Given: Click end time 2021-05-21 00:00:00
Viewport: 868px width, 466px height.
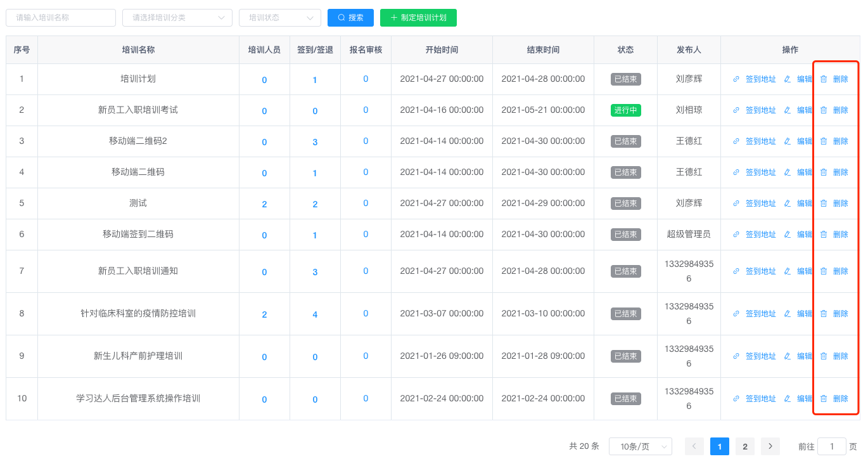Looking at the screenshot, I should click(x=543, y=110).
